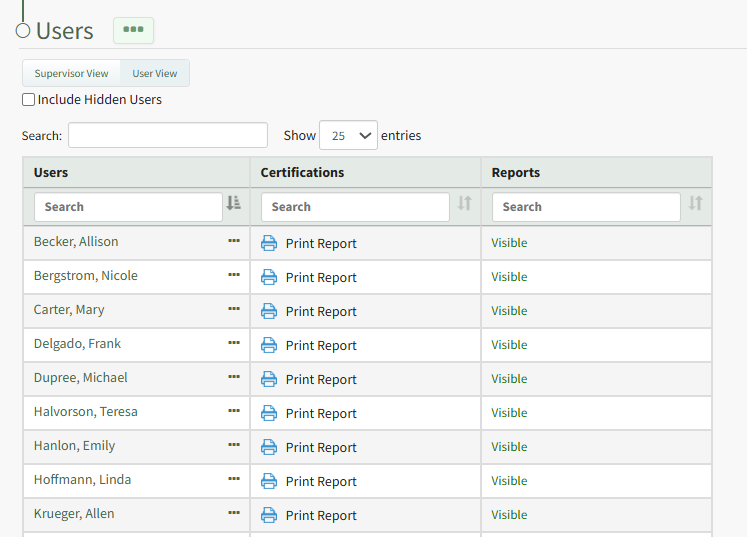
Task: Switch to User View tab
Action: coord(155,73)
